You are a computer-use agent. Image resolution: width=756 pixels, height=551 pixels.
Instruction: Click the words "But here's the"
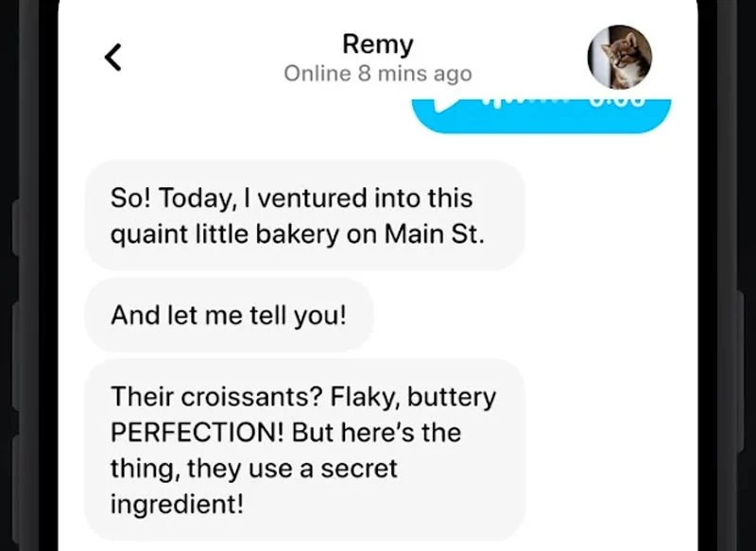click(x=376, y=433)
